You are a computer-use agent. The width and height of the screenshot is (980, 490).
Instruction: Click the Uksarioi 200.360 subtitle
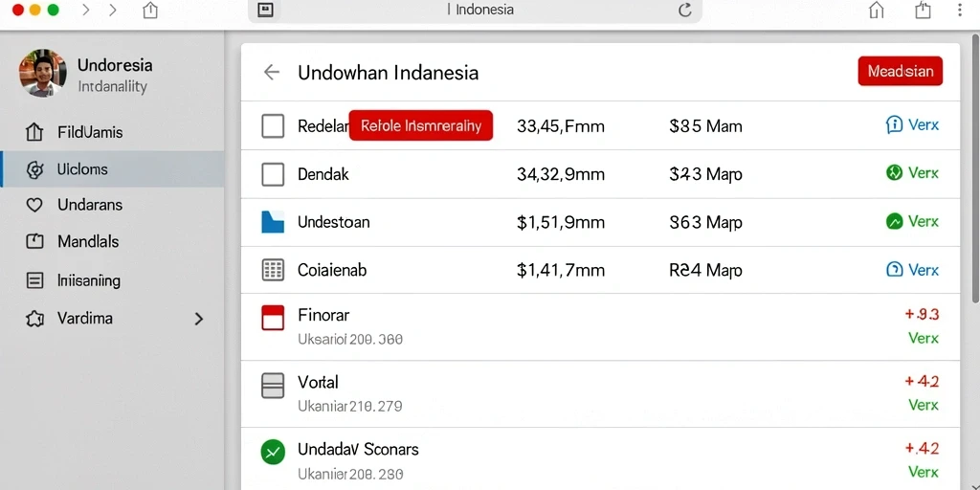click(350, 340)
